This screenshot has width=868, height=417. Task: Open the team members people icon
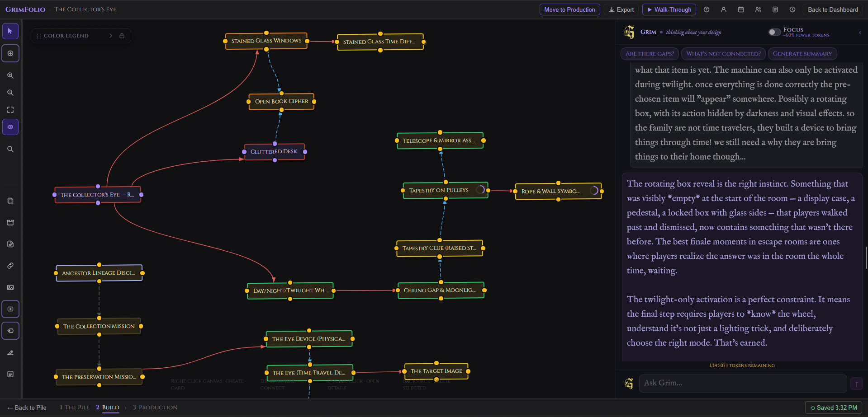pyautogui.click(x=758, y=9)
